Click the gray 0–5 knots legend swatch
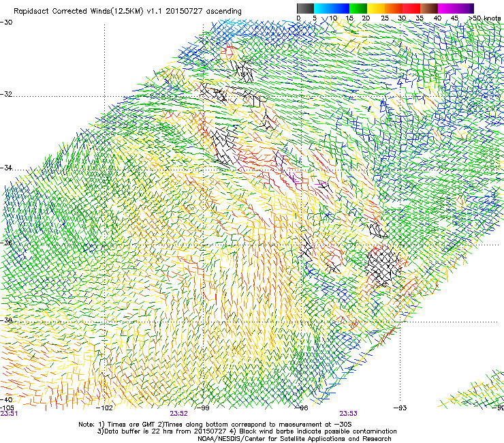 (305, 8)
